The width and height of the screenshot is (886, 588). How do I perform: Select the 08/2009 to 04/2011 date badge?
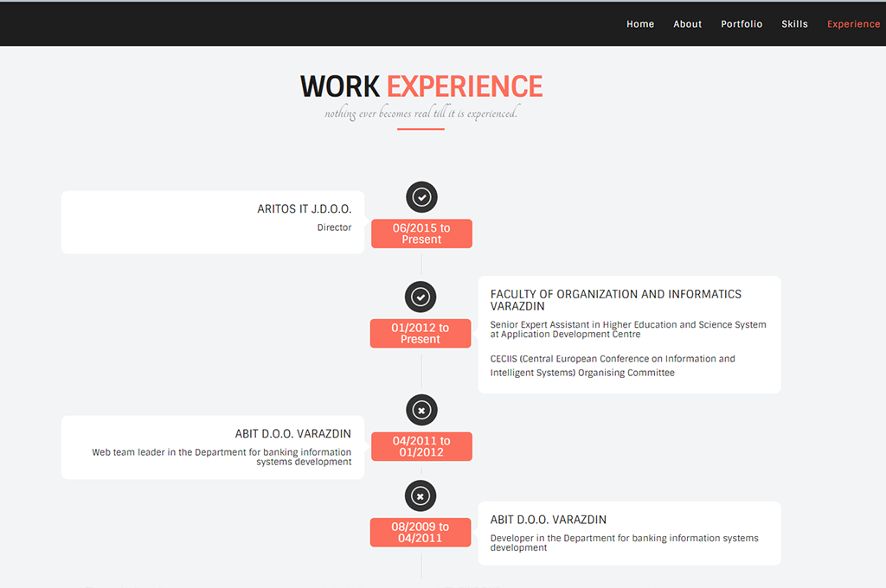pos(421,533)
